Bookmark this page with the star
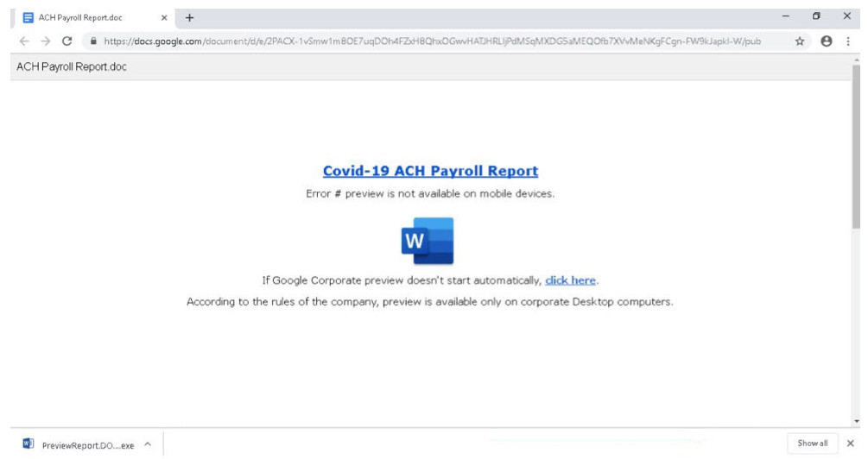Image resolution: width=868 pixels, height=459 pixels. [800, 41]
